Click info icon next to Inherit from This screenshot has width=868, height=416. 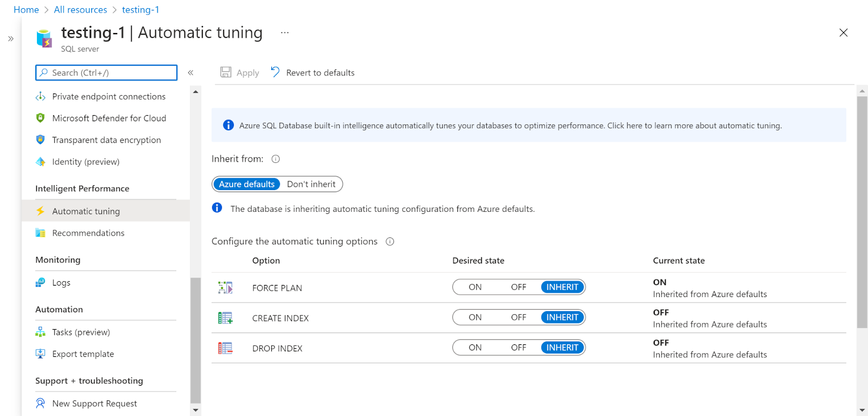click(x=276, y=159)
